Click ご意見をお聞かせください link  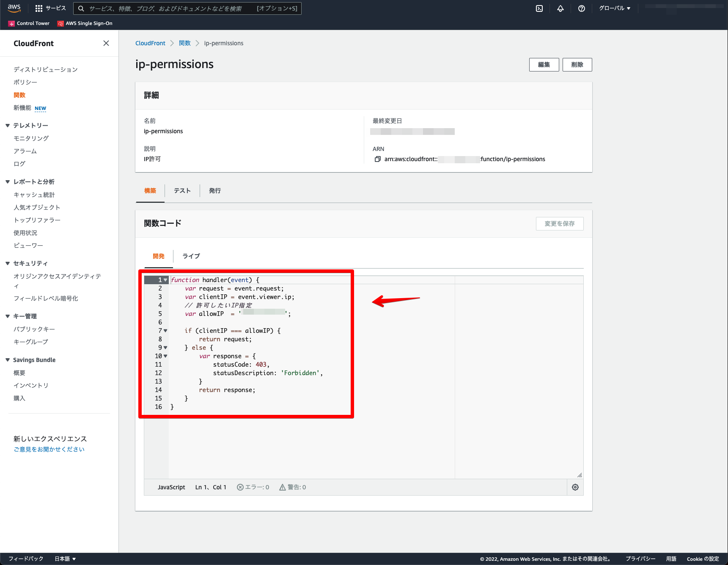tap(49, 449)
